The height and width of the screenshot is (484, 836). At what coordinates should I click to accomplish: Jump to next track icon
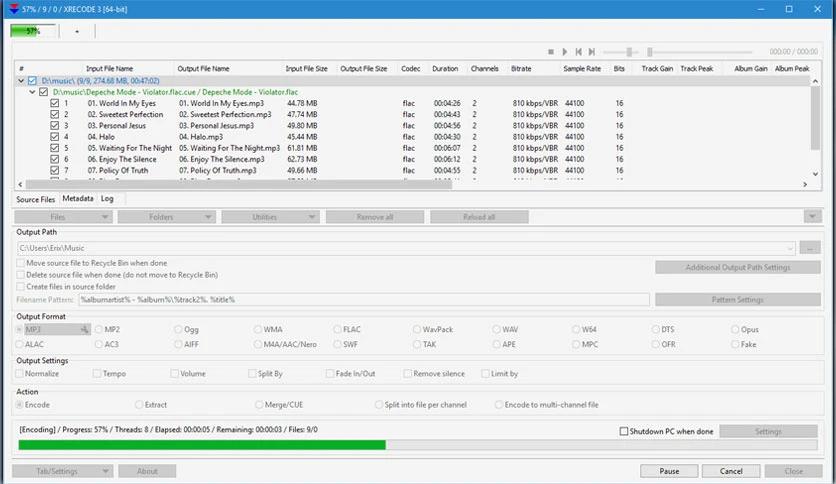point(592,52)
